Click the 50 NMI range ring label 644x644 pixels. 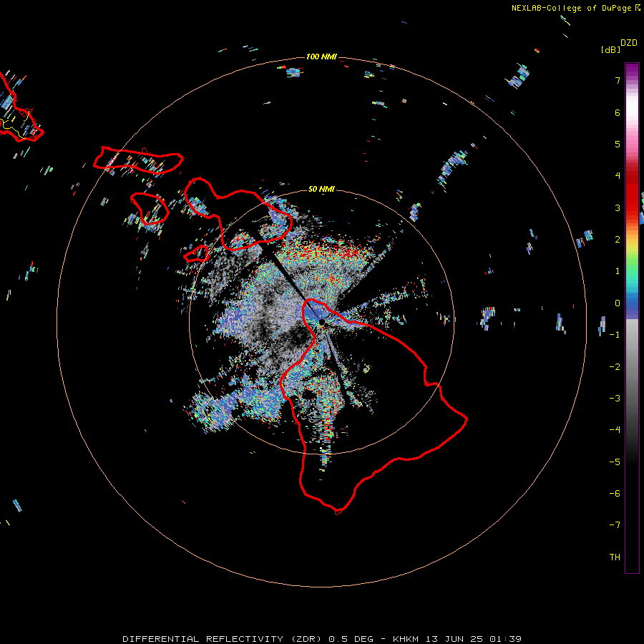(x=321, y=189)
